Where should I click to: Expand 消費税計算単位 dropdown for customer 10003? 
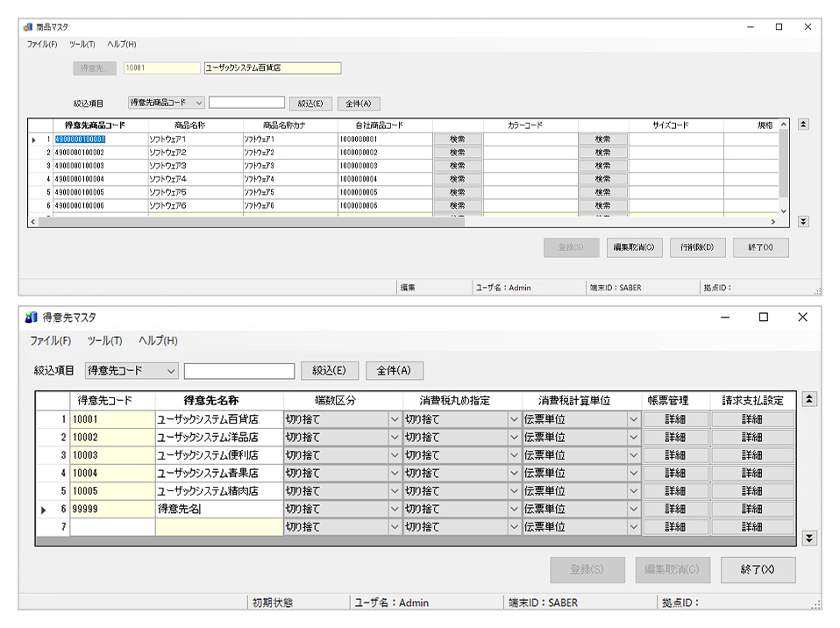(x=633, y=455)
